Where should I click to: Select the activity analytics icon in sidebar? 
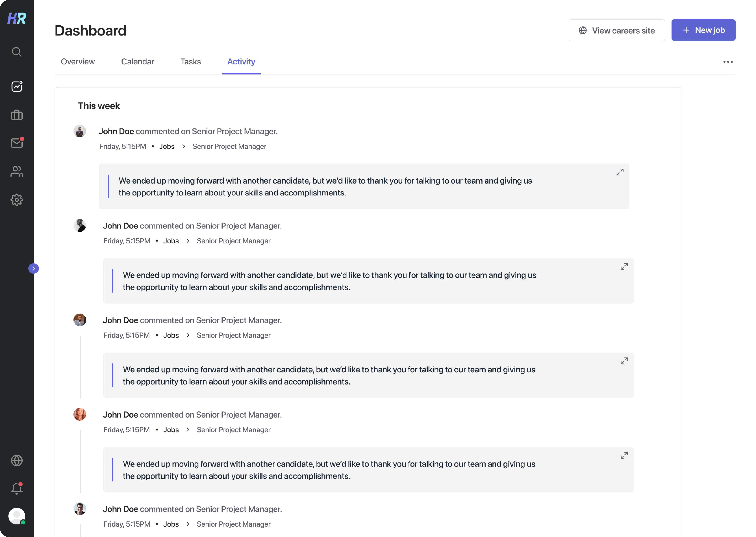(x=17, y=86)
